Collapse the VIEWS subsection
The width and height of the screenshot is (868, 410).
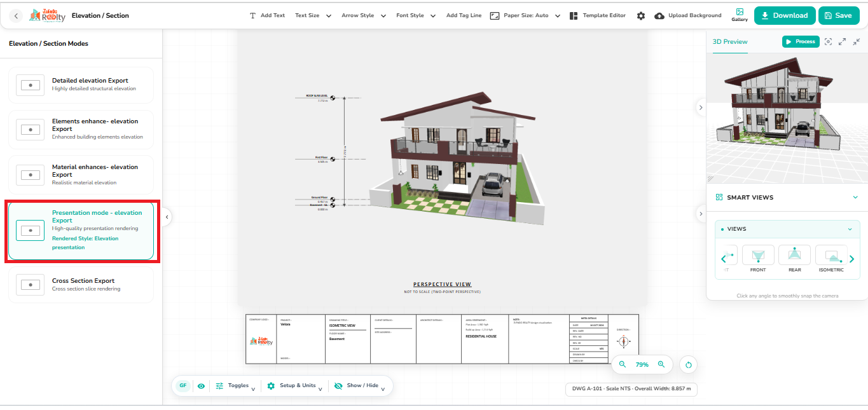click(x=850, y=229)
